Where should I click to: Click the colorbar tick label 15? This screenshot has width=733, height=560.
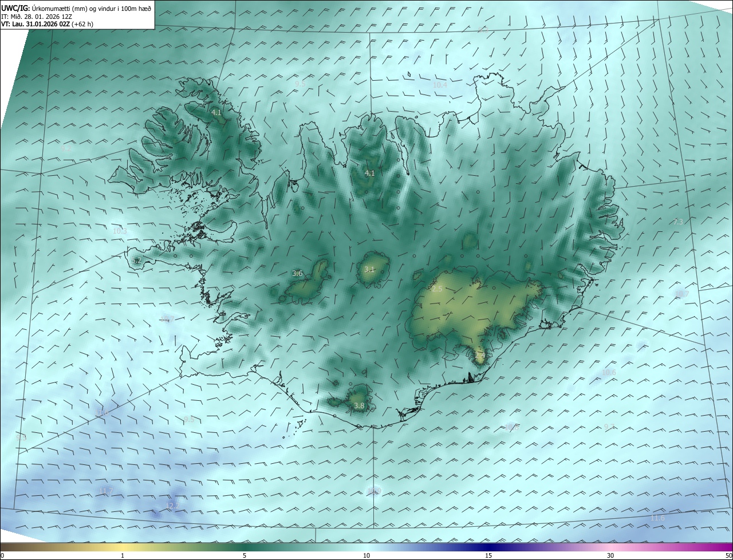coord(488,555)
